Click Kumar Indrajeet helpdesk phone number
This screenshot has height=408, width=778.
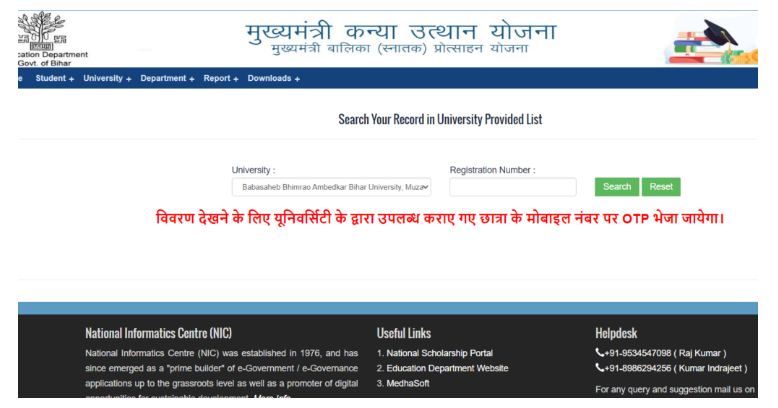tap(675, 368)
